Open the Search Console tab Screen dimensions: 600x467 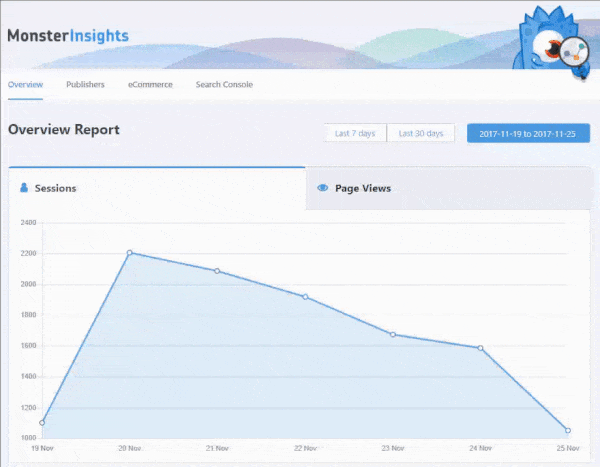pyautogui.click(x=224, y=85)
